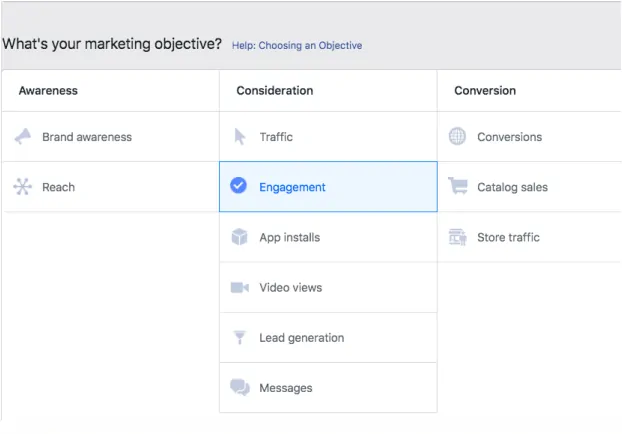Pick the Catalog sales objective text
The image size is (622, 434).
pyautogui.click(x=512, y=187)
